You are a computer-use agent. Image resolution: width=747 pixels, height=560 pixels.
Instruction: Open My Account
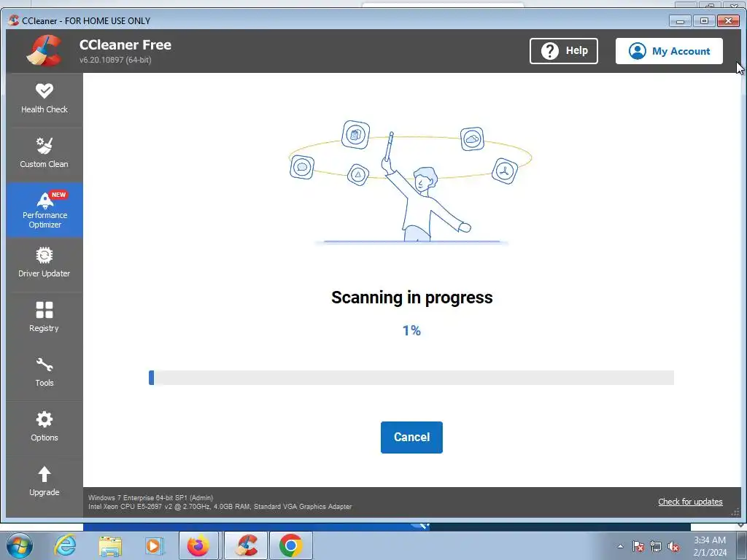click(x=669, y=51)
